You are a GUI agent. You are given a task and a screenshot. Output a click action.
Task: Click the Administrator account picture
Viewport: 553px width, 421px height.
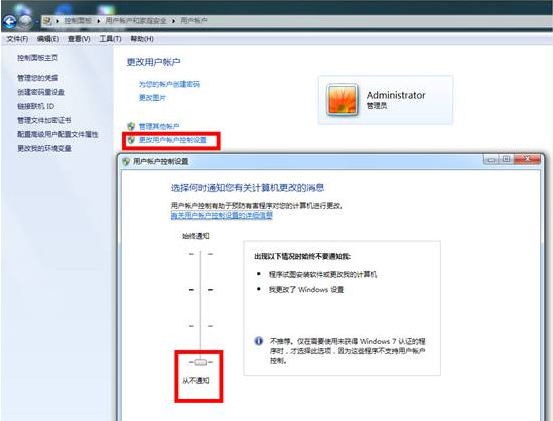click(342, 100)
